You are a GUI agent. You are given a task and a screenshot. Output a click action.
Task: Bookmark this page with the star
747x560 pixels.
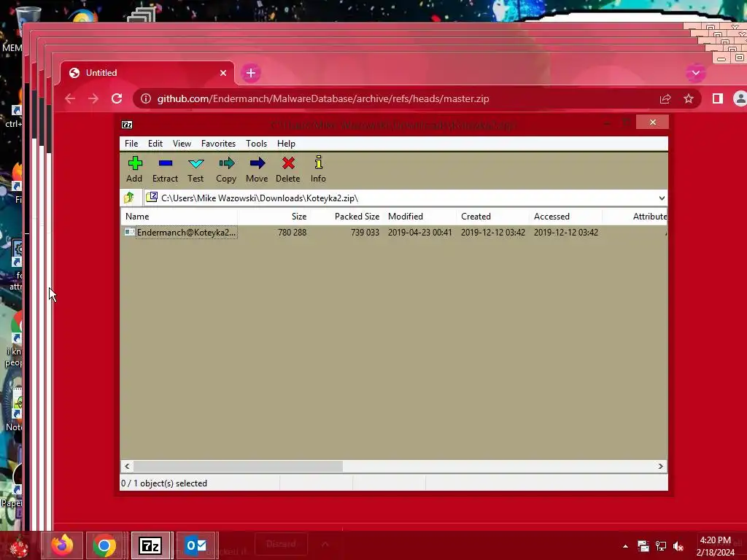point(689,98)
